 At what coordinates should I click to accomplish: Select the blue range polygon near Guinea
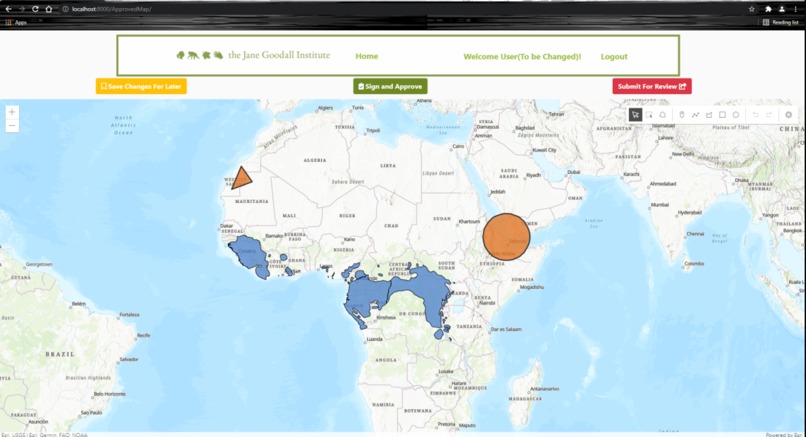[250, 253]
